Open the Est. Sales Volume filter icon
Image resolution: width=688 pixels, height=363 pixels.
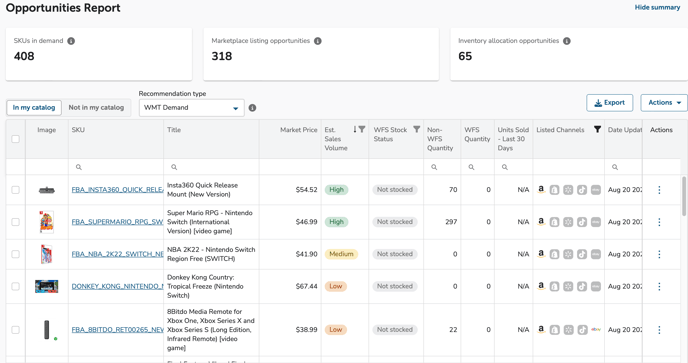(362, 129)
